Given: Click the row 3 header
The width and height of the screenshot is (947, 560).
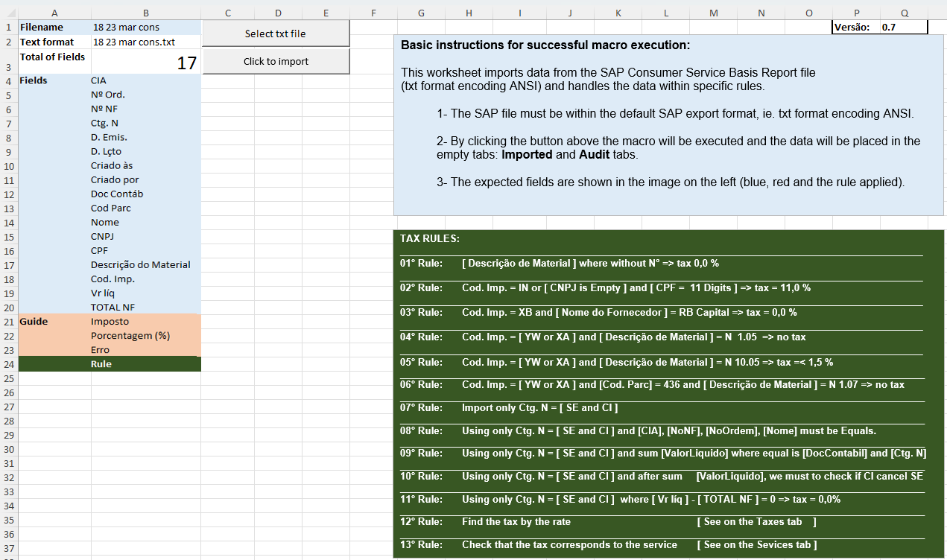Looking at the screenshot, I should coord(8,62).
